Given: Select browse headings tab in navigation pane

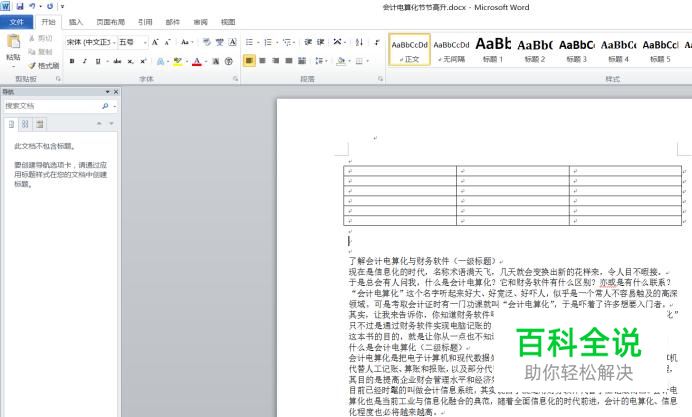Looking at the screenshot, I should point(11,124).
